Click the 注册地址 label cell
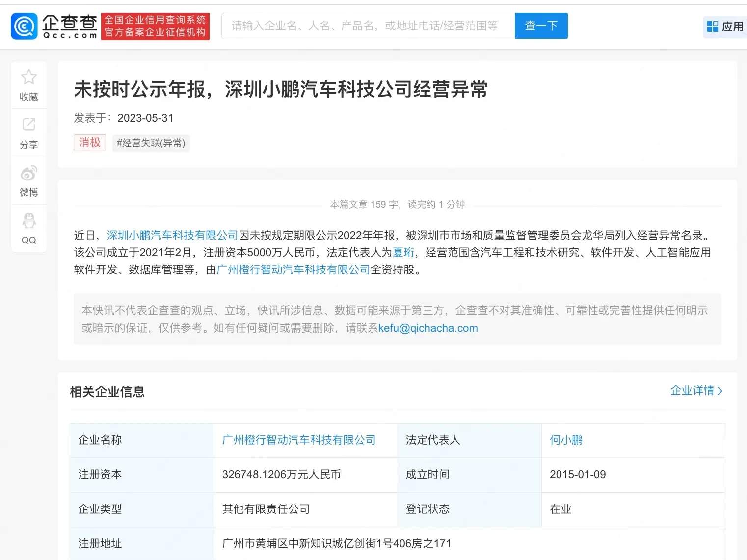The height and width of the screenshot is (560, 747). point(142,543)
